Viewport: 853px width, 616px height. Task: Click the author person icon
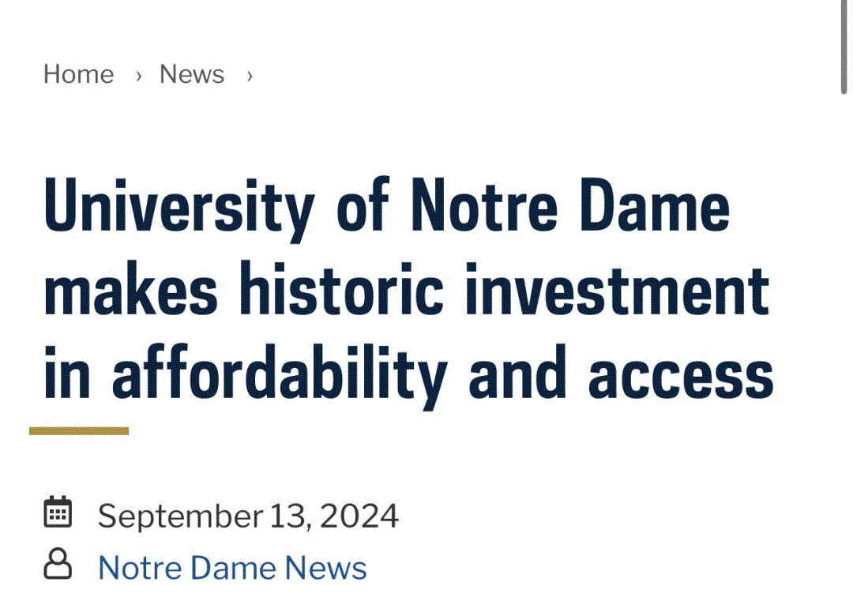[x=58, y=564]
